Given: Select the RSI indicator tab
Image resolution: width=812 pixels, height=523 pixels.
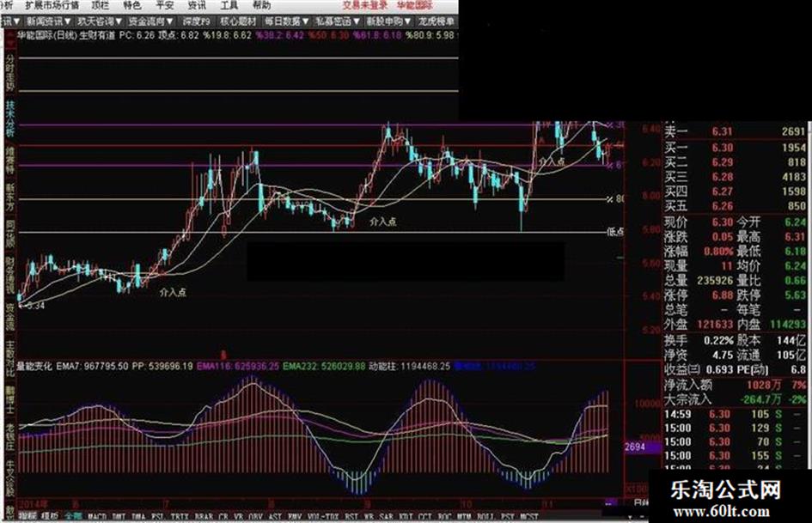Looking at the screenshot, I should [351, 517].
